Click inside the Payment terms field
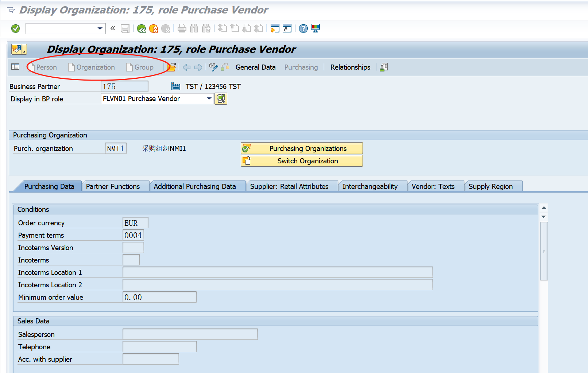This screenshot has width=588, height=373. tap(133, 235)
